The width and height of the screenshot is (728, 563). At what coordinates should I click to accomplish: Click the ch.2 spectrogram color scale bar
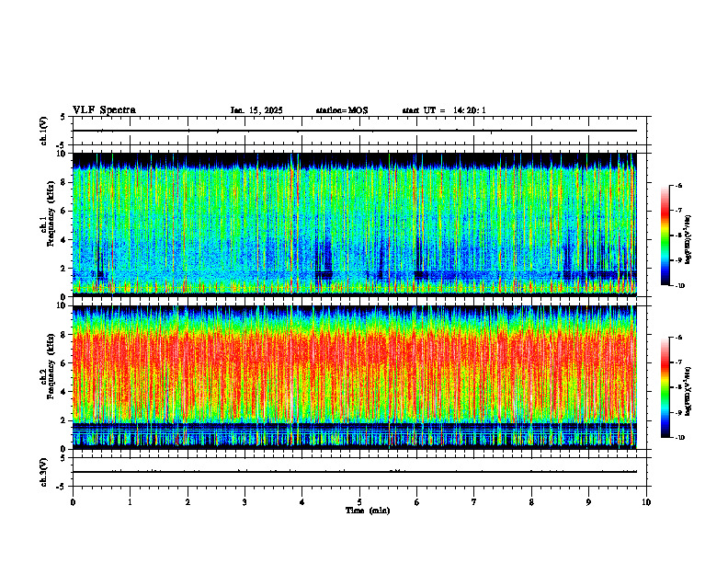coord(665,387)
